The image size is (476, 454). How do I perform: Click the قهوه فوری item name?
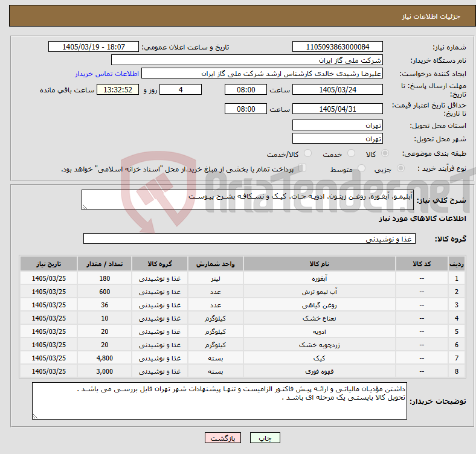tap(320, 371)
